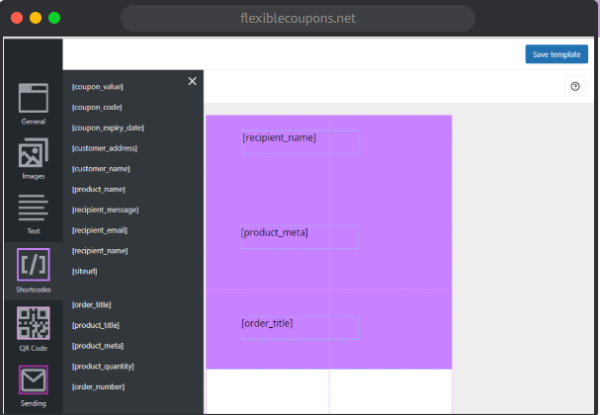Insert the [order_title] shortcode from list
The image size is (600, 415).
click(91, 305)
